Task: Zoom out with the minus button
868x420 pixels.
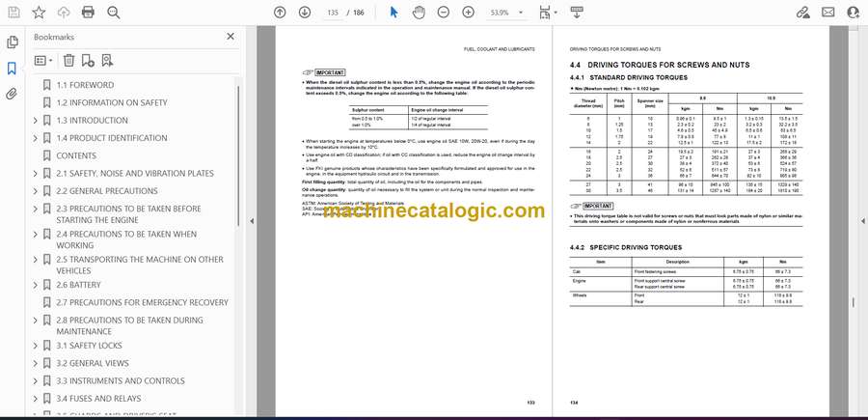Action: (444, 13)
